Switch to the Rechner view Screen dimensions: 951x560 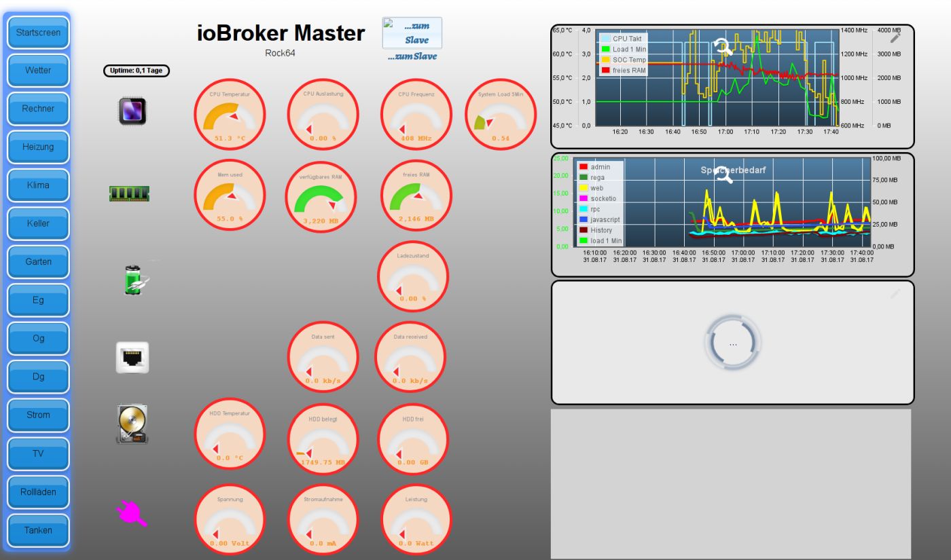tap(38, 109)
